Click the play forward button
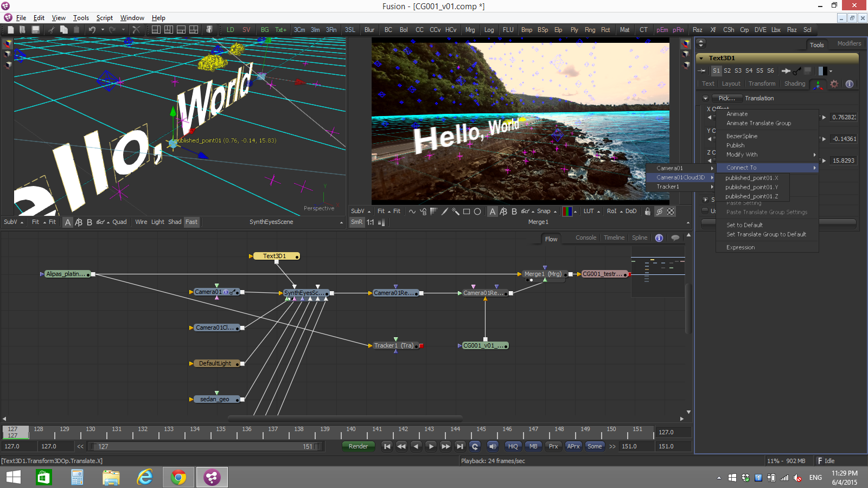The width and height of the screenshot is (868, 488). tap(431, 446)
